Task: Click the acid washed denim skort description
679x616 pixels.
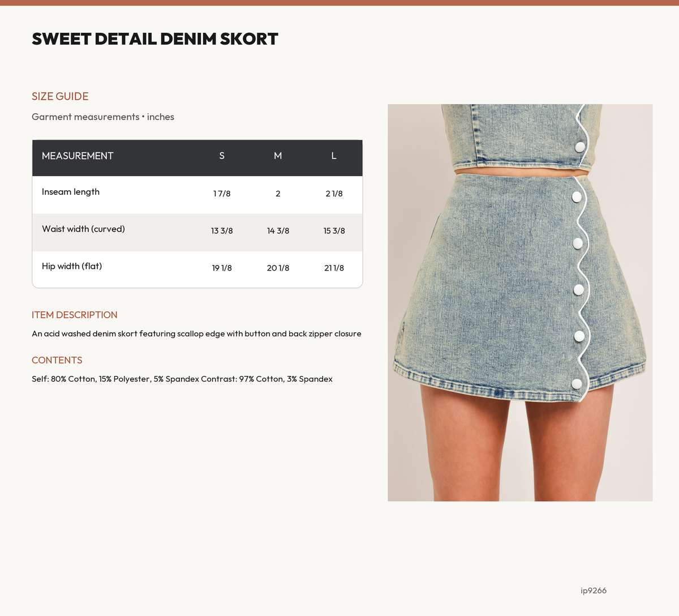Action: pos(196,334)
